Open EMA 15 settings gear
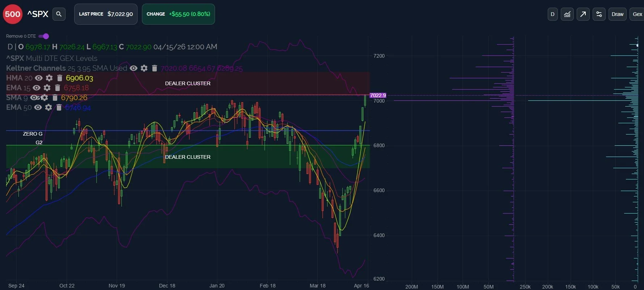Image resolution: width=644 pixels, height=290 pixels. [x=47, y=88]
